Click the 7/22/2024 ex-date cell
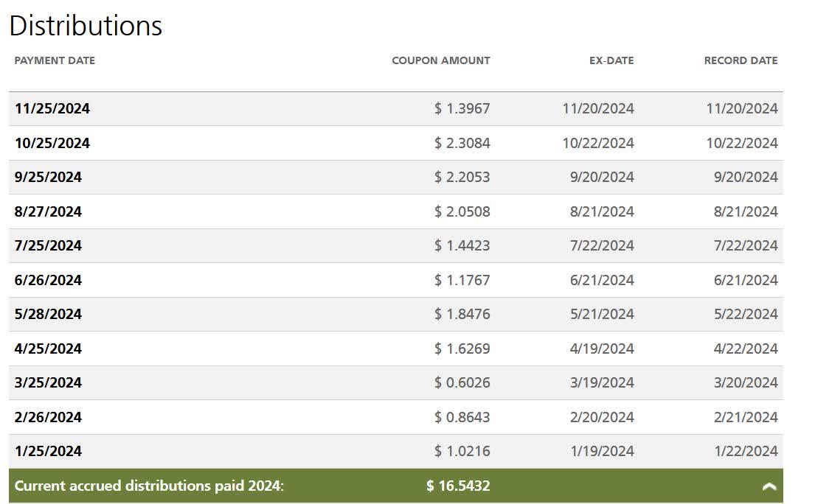The height and width of the screenshot is (504, 815). coord(602,245)
